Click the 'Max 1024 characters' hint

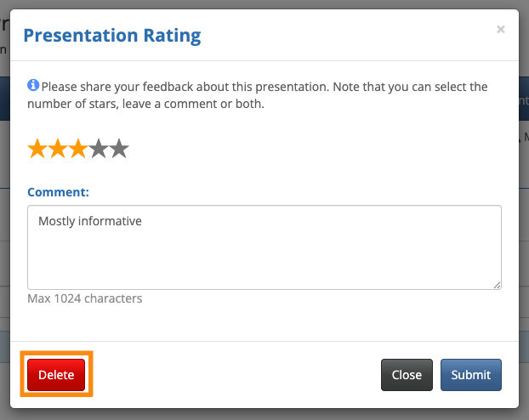[x=84, y=298]
